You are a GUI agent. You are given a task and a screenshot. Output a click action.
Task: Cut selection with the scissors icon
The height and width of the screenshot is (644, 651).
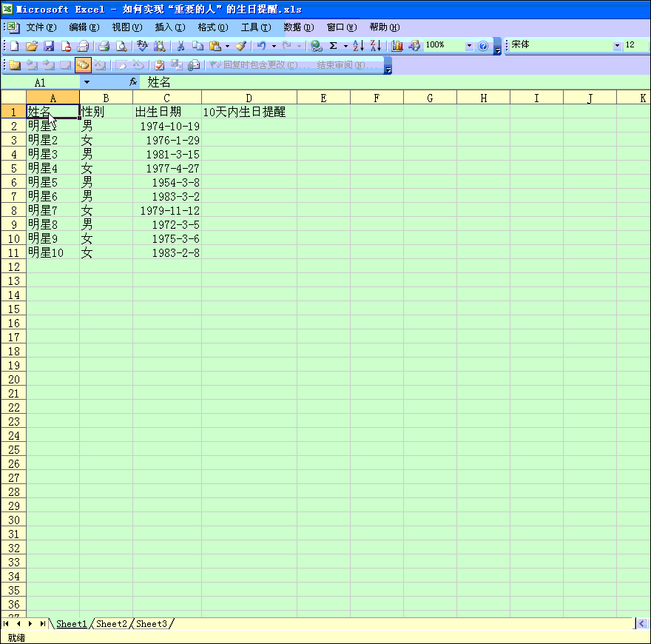[x=180, y=46]
